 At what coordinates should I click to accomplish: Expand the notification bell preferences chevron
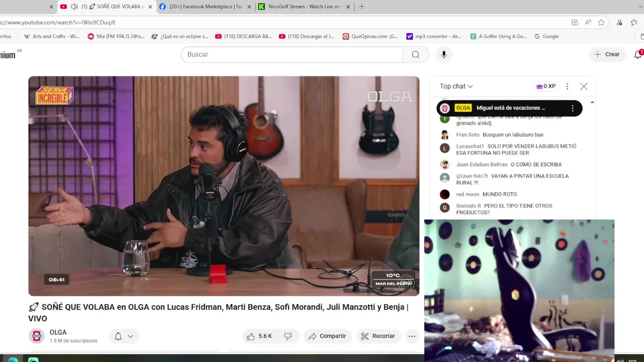point(130,336)
